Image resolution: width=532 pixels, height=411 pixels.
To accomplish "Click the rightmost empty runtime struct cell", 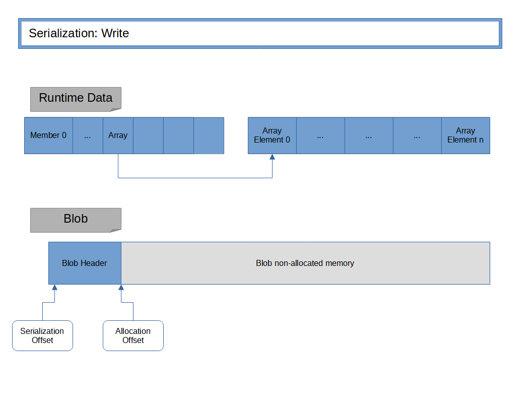I will 209,135.
